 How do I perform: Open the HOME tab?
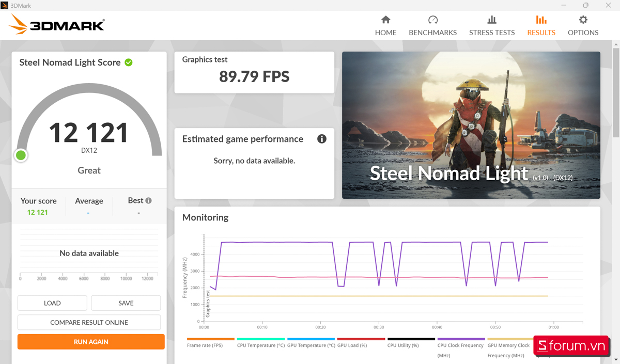(x=385, y=26)
